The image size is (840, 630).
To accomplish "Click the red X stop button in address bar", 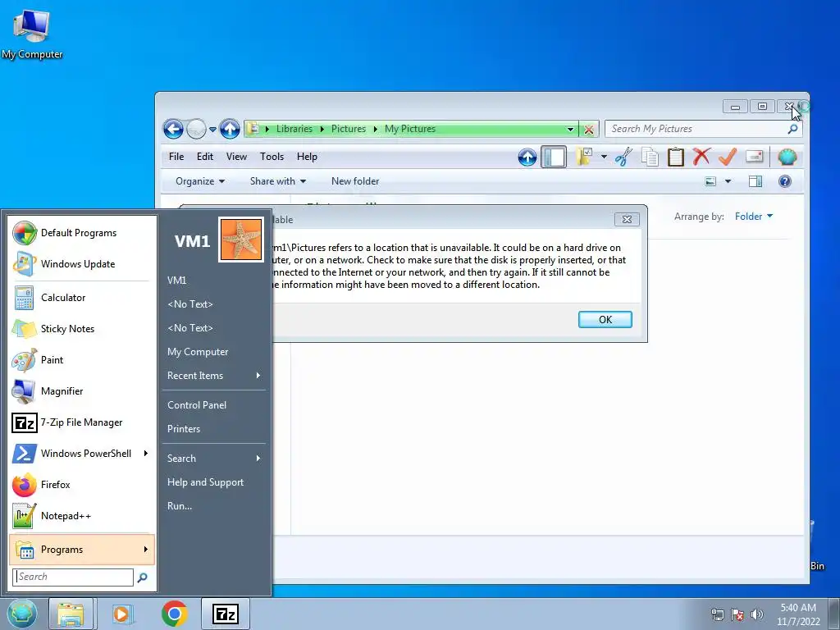I will click(x=589, y=129).
